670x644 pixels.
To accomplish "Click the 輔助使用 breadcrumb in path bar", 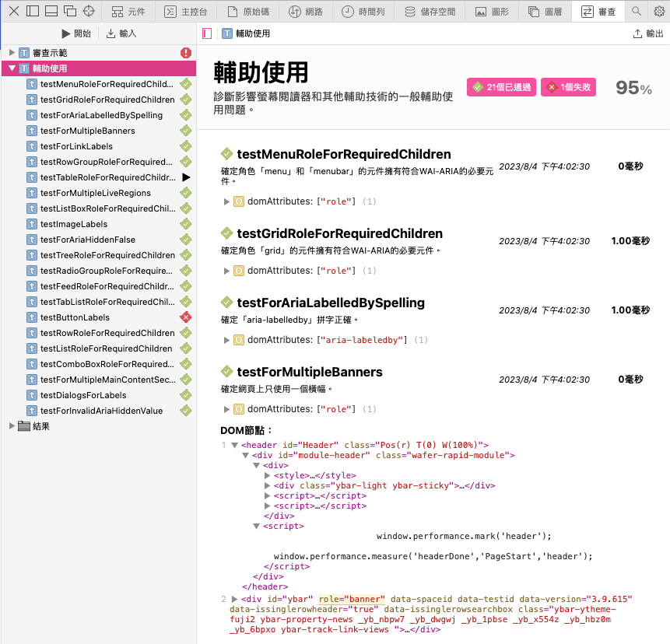I will point(246,33).
